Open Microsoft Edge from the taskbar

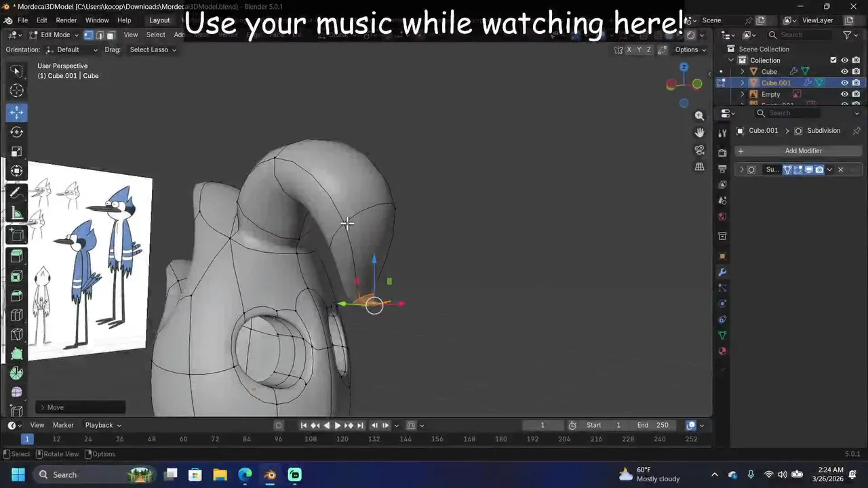click(245, 474)
